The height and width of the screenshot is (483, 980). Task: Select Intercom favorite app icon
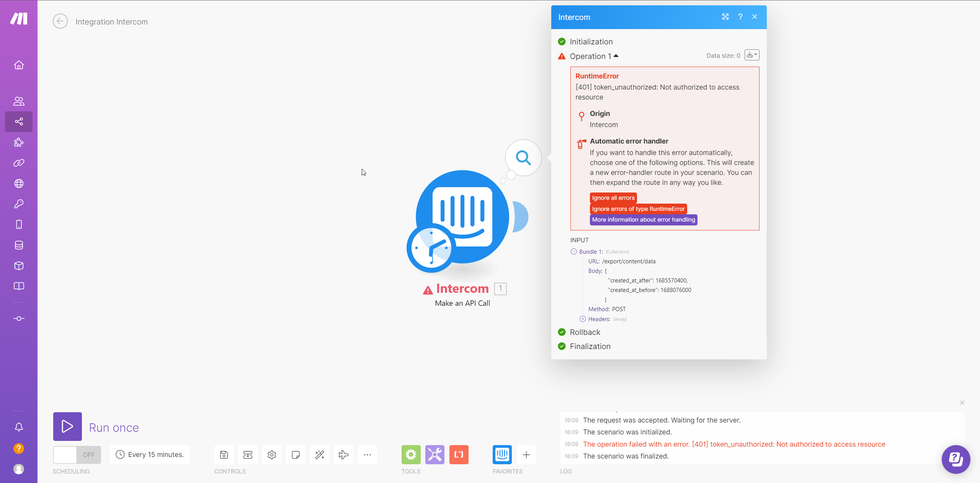click(x=502, y=455)
